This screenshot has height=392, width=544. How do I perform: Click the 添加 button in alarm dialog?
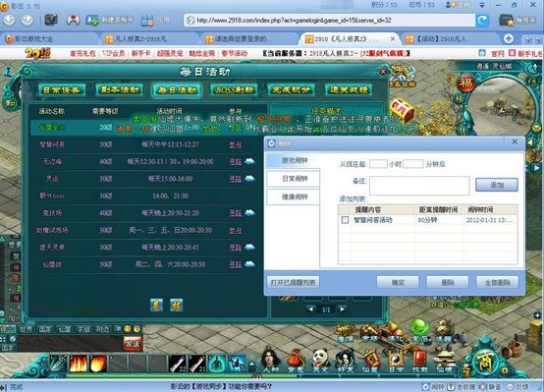tap(497, 185)
